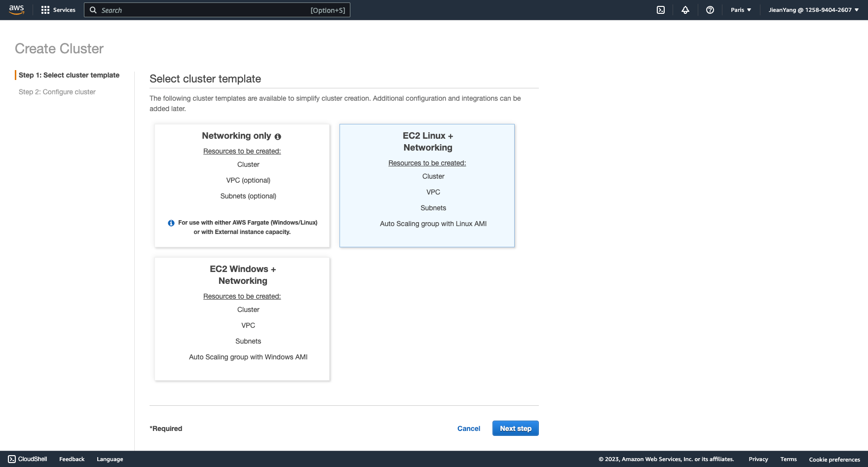Open the Terms footer link
This screenshot has width=868, height=467.
(789, 459)
